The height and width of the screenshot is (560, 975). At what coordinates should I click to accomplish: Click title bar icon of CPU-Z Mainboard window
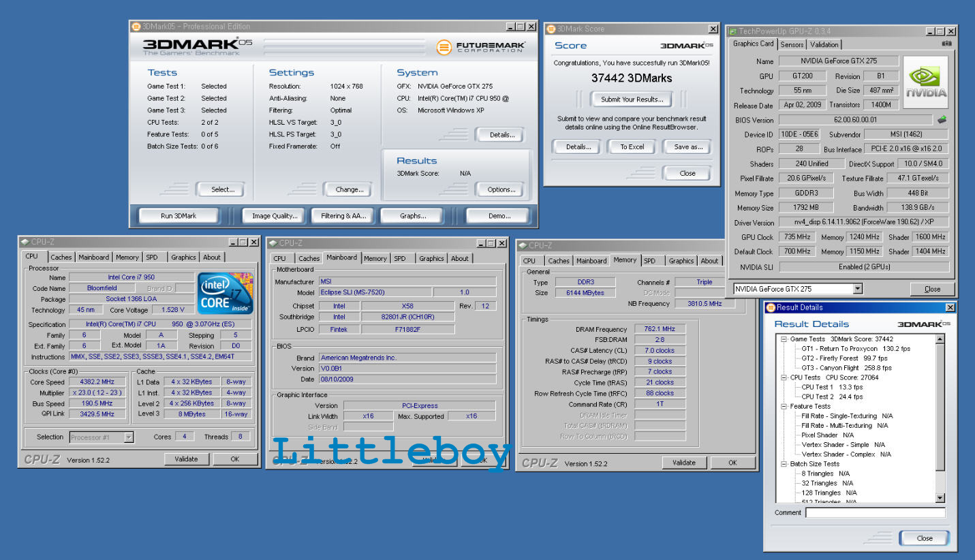click(x=273, y=243)
